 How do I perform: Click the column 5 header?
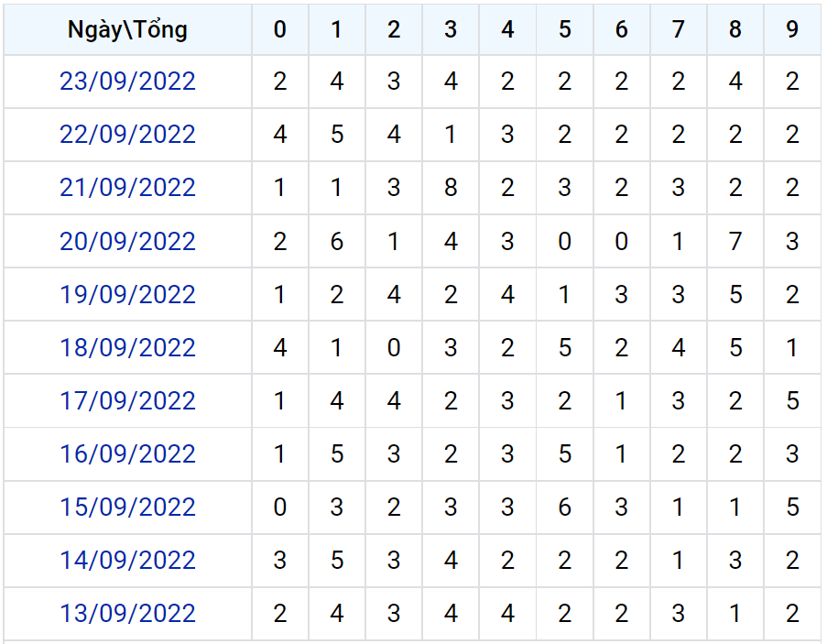(x=564, y=30)
